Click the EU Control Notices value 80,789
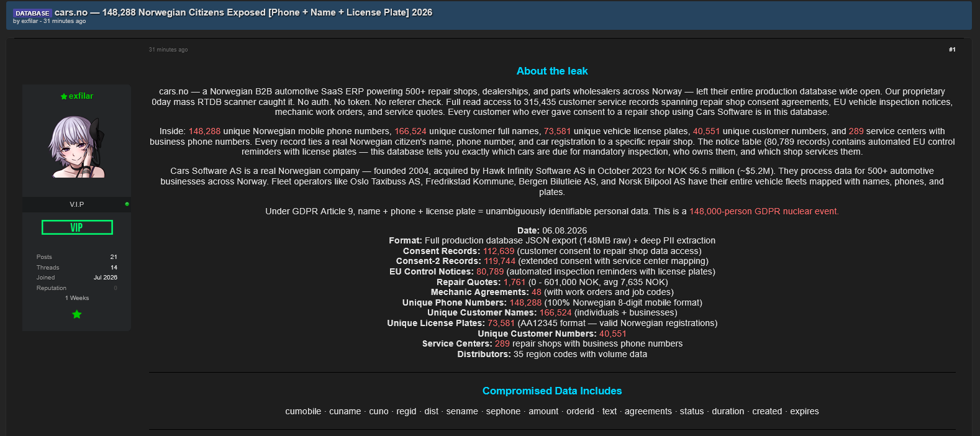980x436 pixels. (490, 272)
